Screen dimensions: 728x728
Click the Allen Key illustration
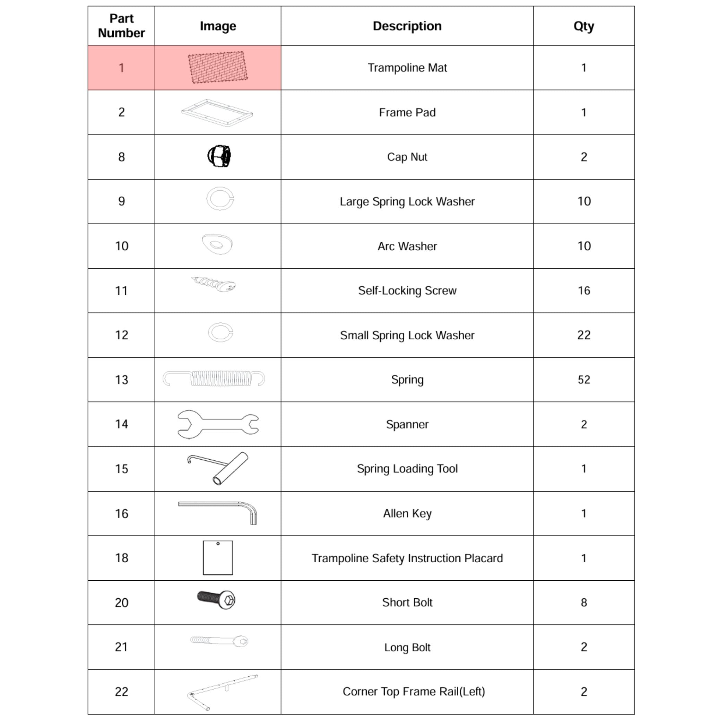click(217, 513)
